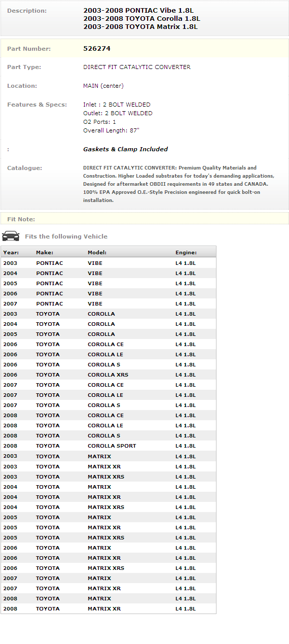Click the Engine column header
Screen dimensions: 289x644
click(186, 252)
